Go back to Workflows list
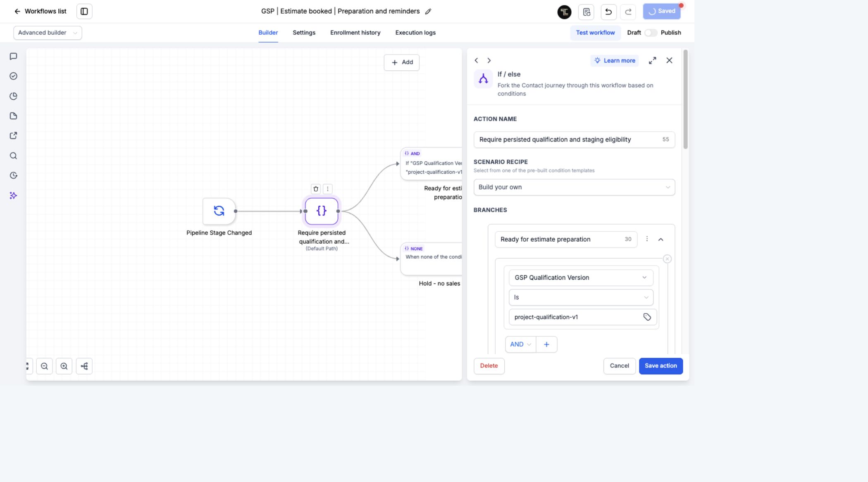This screenshot has height=482, width=868. click(40, 11)
